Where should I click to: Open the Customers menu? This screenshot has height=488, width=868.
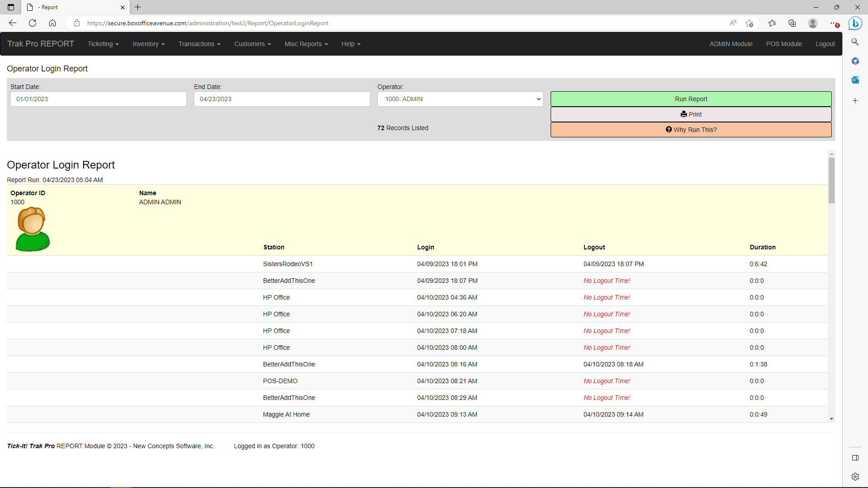[252, 44]
